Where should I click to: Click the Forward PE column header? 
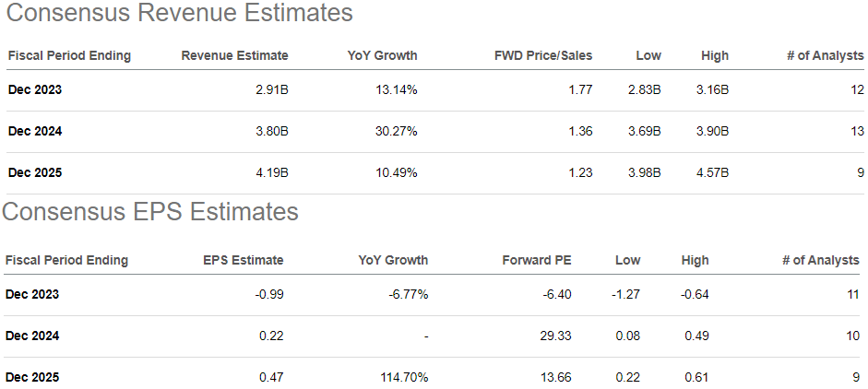click(536, 260)
